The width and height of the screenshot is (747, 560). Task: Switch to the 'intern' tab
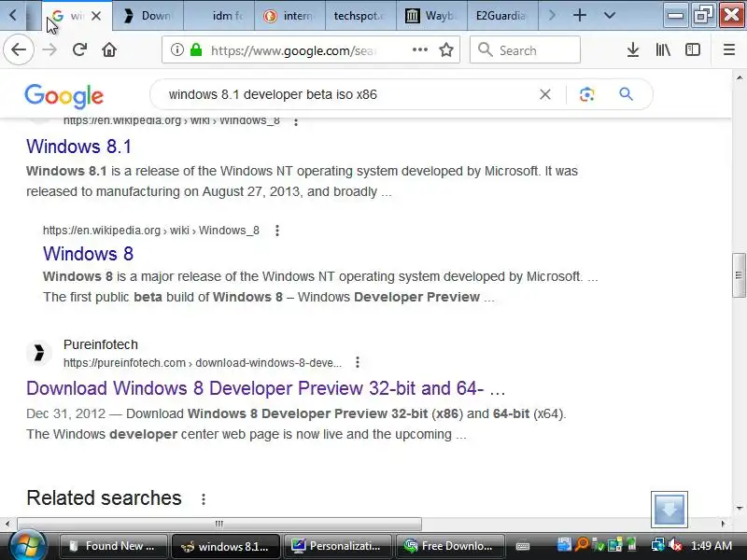pyautogui.click(x=289, y=16)
